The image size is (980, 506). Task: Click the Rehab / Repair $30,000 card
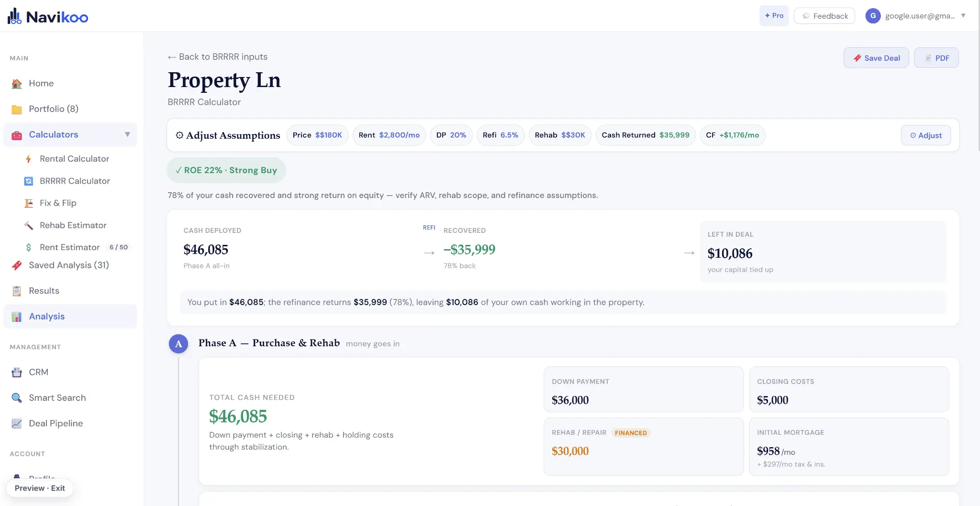pyautogui.click(x=644, y=447)
